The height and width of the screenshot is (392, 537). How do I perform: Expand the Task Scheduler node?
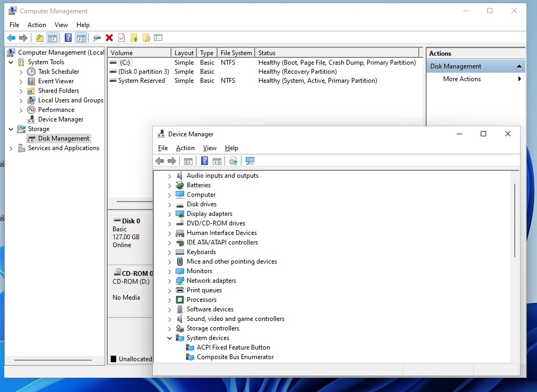coord(21,72)
